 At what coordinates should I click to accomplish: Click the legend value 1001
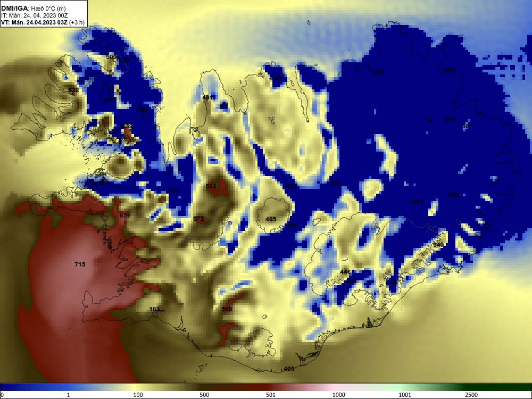(405, 395)
